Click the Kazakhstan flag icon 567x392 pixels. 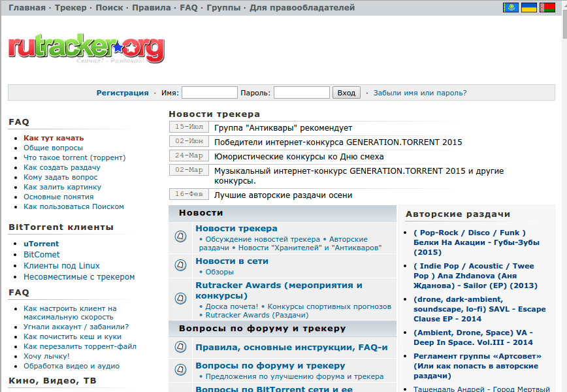[511, 7]
